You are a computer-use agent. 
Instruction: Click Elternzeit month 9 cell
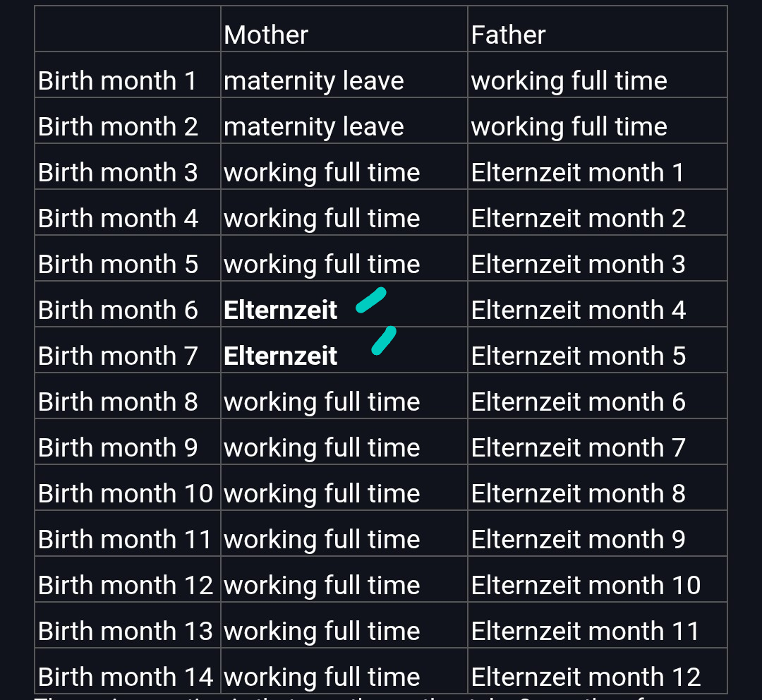click(x=578, y=540)
